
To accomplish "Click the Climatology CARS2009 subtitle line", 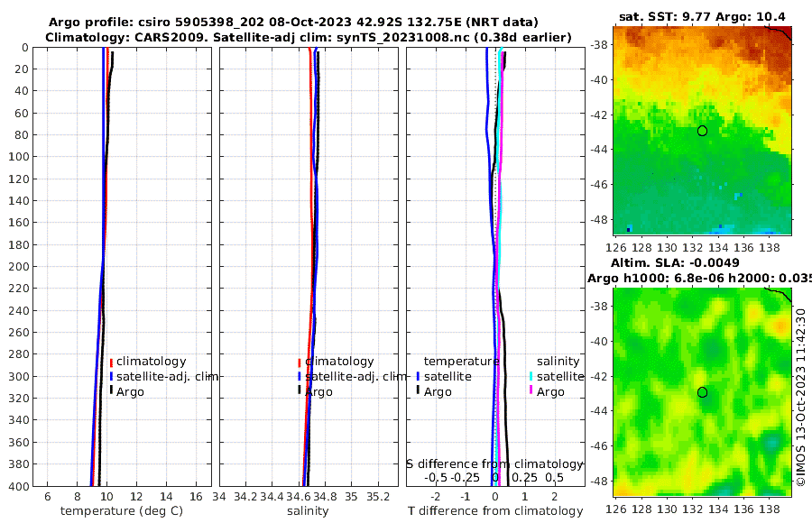I will tap(309, 37).
